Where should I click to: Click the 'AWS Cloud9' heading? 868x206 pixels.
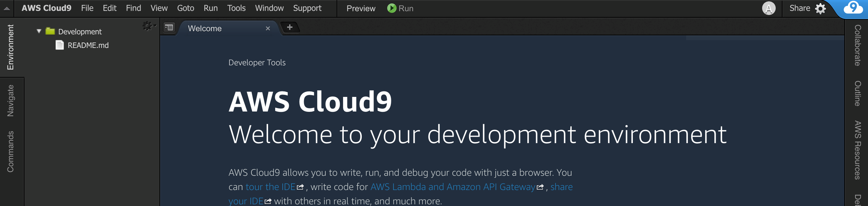310,101
